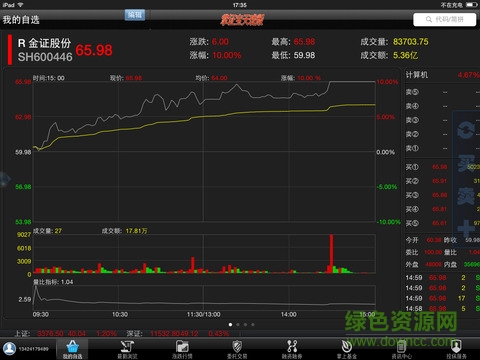Select the 买⑤ bid row
The height and width of the screenshot is (360, 480).
click(x=443, y=223)
